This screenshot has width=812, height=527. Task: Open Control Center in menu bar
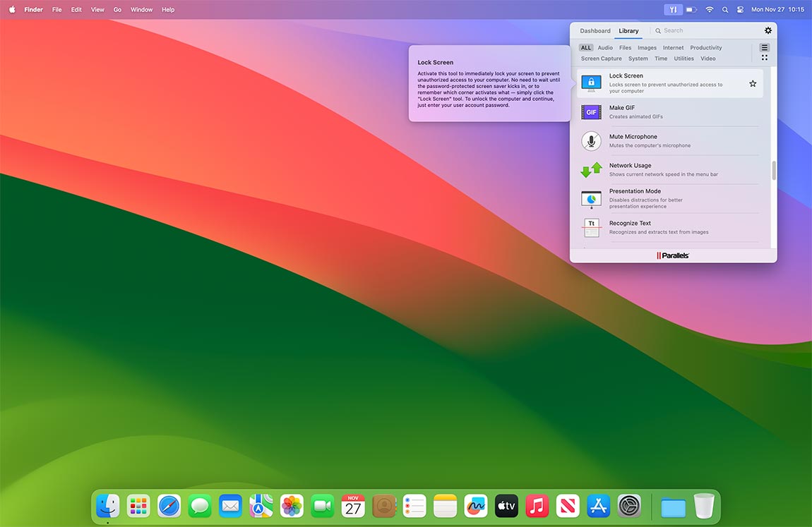(x=740, y=10)
